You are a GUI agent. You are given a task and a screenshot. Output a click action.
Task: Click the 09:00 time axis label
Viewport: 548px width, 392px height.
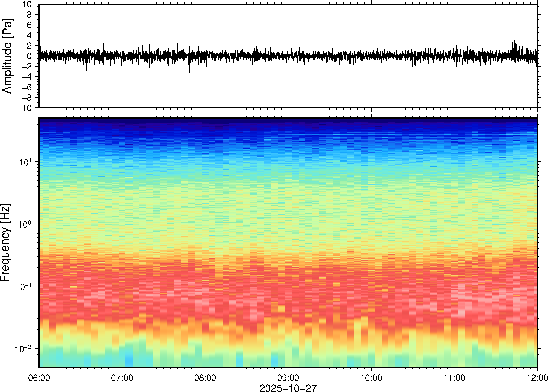(288, 378)
